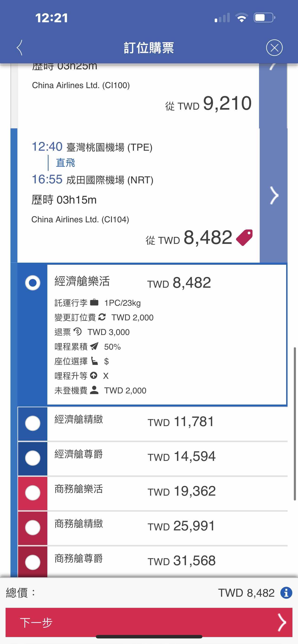Close the booking page with X icon

coord(274,48)
